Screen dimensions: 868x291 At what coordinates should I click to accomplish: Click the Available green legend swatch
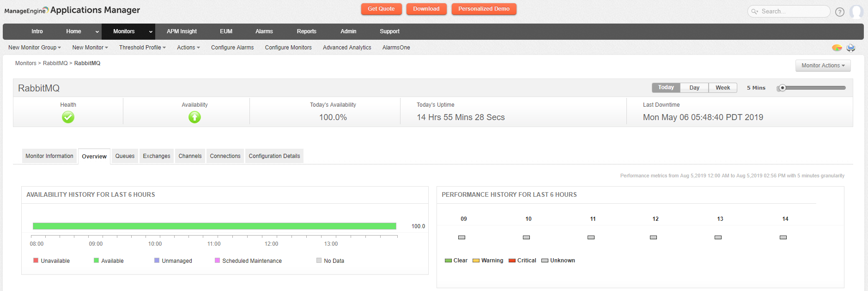point(96,261)
